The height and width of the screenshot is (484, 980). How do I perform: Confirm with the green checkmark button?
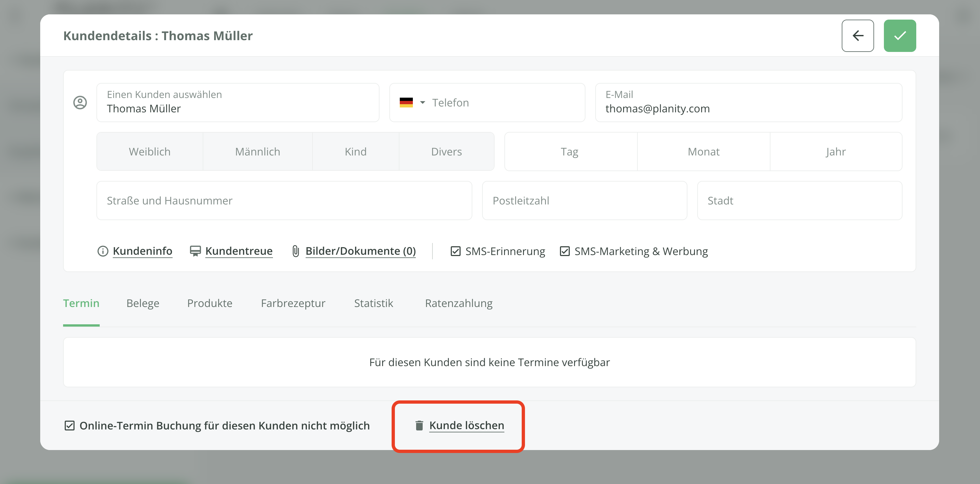pos(899,36)
